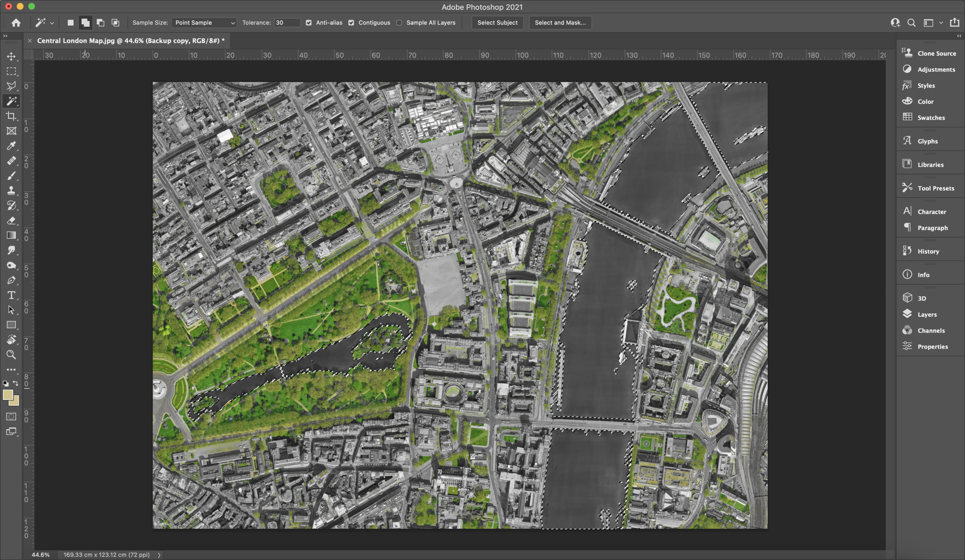Activate the Central London Map.jpg document tab

click(130, 40)
